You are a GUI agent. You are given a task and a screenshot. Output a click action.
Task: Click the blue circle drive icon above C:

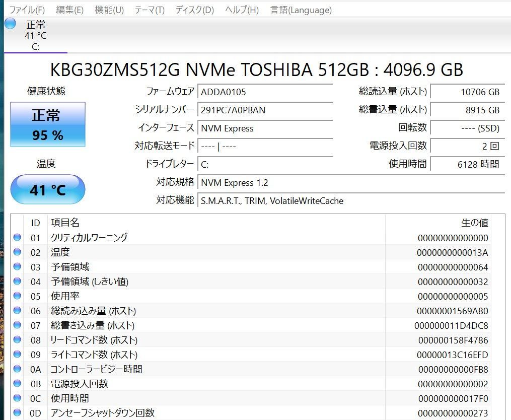[x=10, y=23]
